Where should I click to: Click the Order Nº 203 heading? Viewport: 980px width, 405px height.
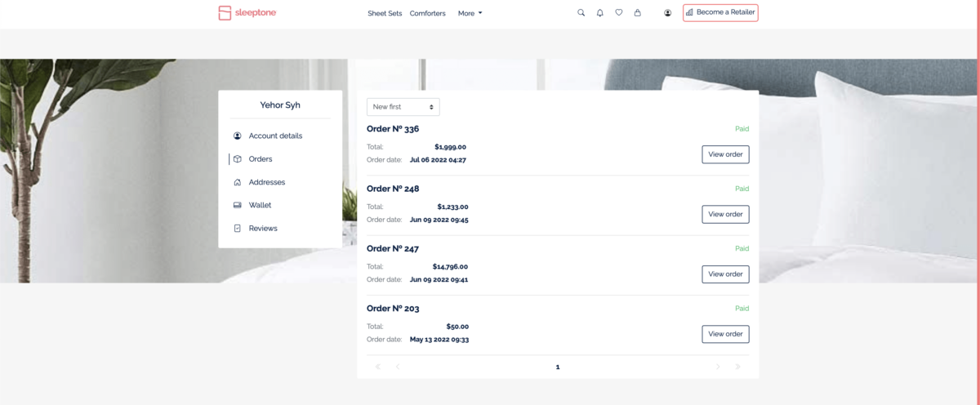(x=393, y=308)
